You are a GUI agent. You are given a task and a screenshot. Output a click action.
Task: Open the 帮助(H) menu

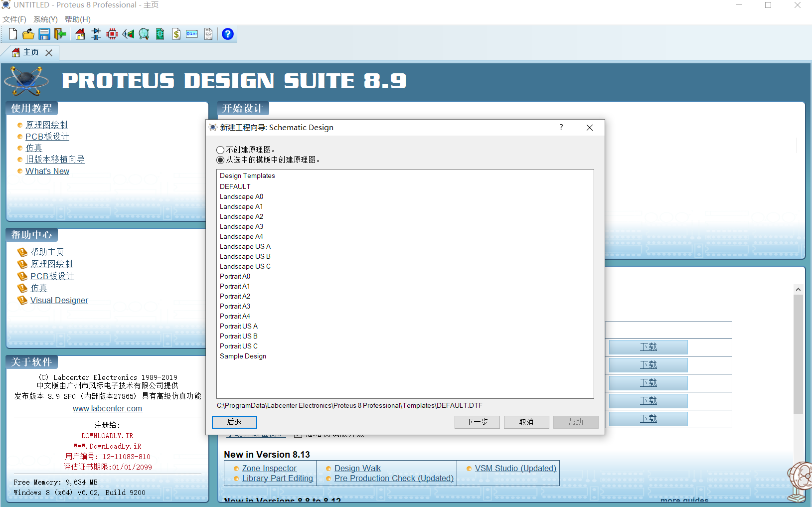pyautogui.click(x=78, y=19)
